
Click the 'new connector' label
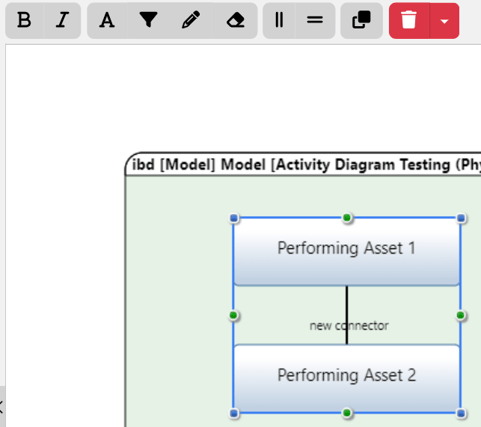[349, 326]
